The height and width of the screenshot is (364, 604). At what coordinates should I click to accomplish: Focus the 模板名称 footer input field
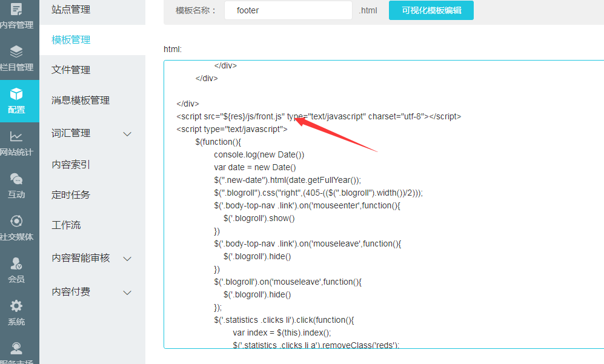point(288,10)
